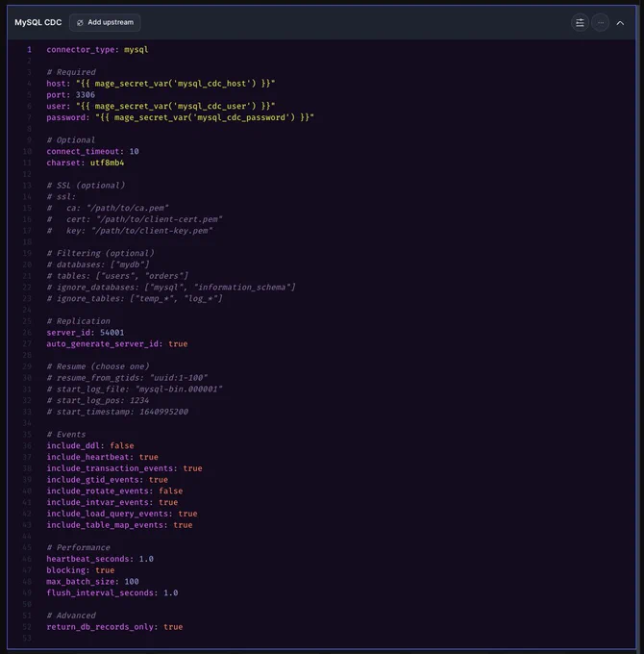
Task: Click the ignore_databases comment line
Action: (171, 287)
